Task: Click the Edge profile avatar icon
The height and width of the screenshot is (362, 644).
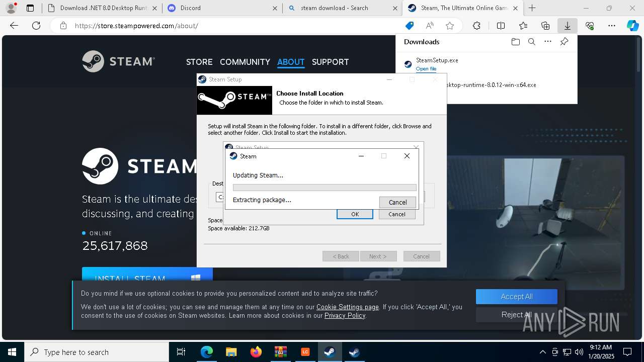Action: click(11, 8)
